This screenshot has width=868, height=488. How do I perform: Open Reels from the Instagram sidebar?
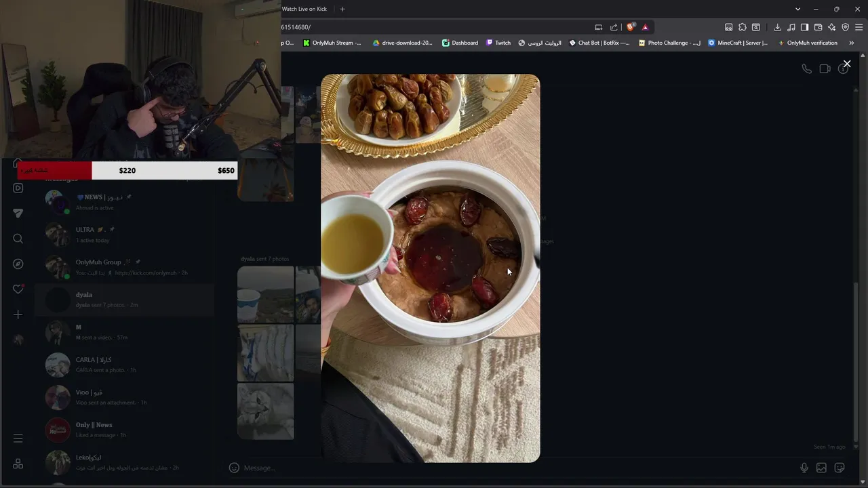18,188
